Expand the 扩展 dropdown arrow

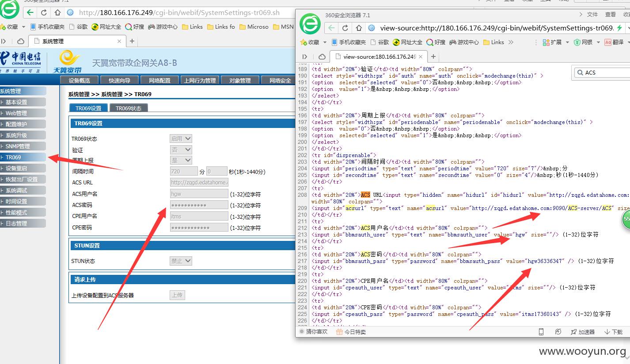point(566,42)
